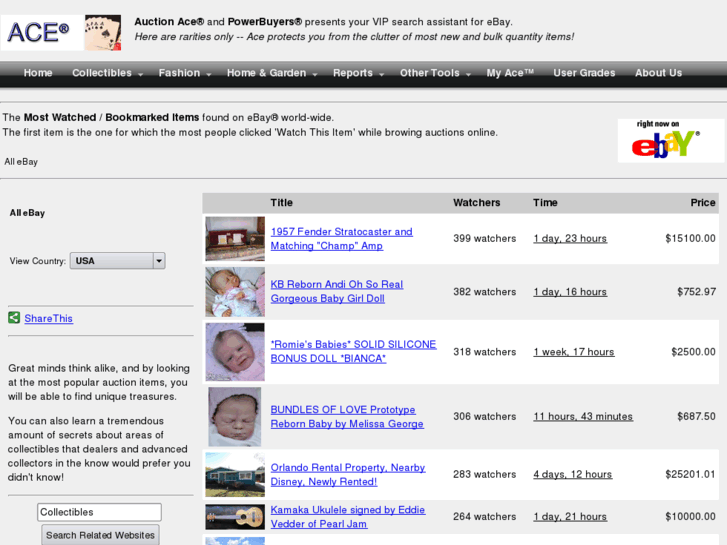Click the Time column header
The width and height of the screenshot is (727, 545).
pos(545,203)
